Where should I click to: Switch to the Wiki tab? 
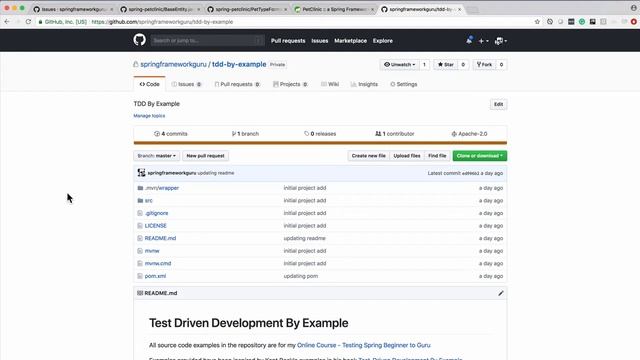(330, 84)
